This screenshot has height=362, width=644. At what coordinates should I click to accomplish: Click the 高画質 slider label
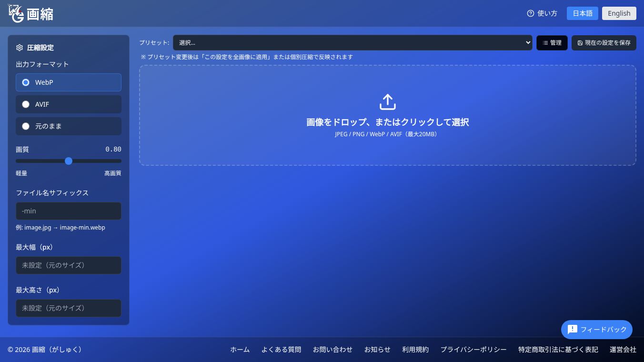pos(113,173)
